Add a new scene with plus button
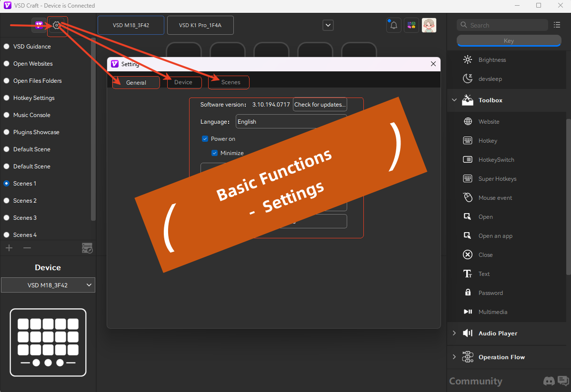Image resolution: width=571 pixels, height=392 pixels. (9, 248)
